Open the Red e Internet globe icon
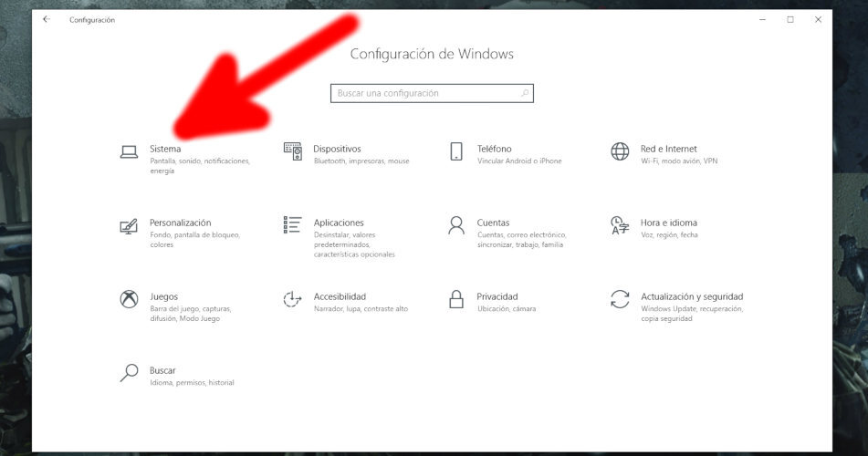This screenshot has width=868, height=456. pyautogui.click(x=620, y=151)
